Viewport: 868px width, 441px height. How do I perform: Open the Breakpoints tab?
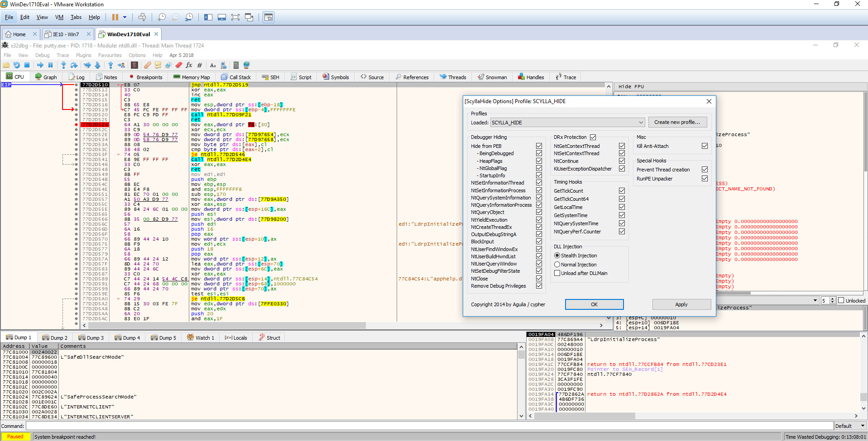[145, 77]
